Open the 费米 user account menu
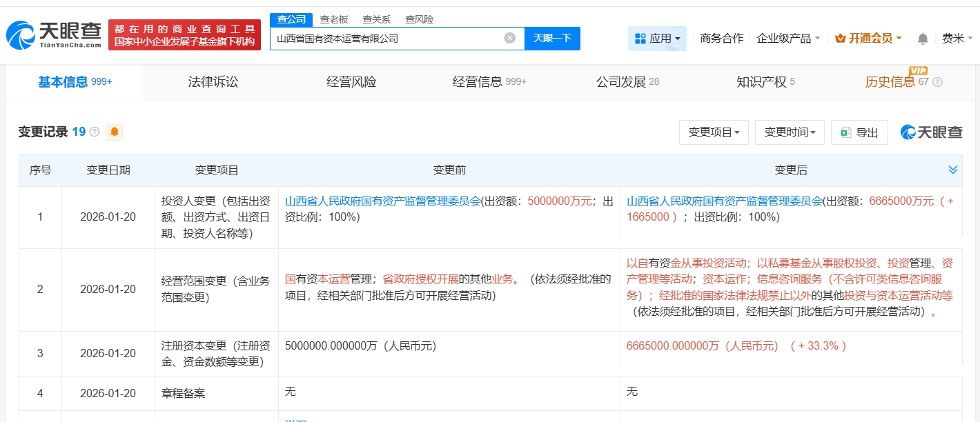The width and height of the screenshot is (980, 422). click(x=957, y=39)
